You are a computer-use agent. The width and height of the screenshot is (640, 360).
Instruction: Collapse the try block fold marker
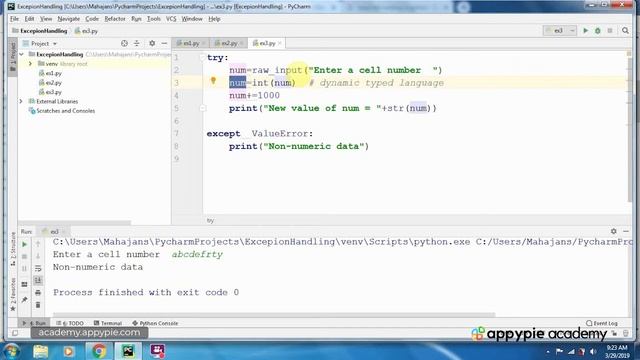202,57
